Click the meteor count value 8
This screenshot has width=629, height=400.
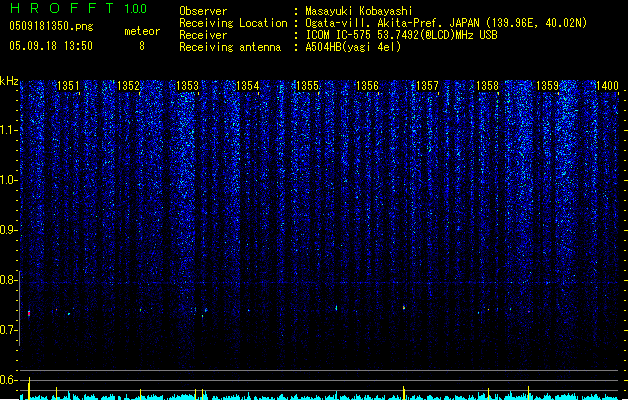click(x=142, y=46)
